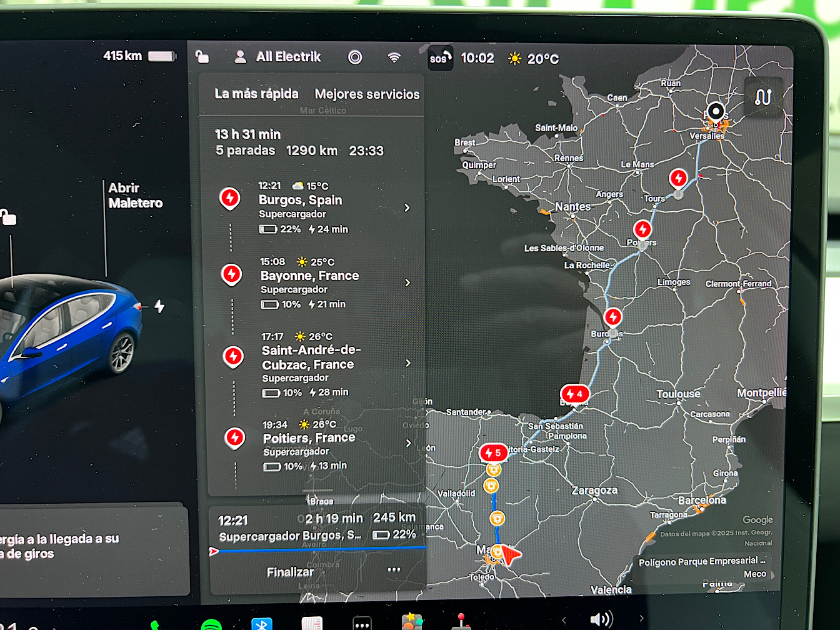Image resolution: width=840 pixels, height=630 pixels.
Task: Tap the sun weather icon at top
Action: coord(514,59)
